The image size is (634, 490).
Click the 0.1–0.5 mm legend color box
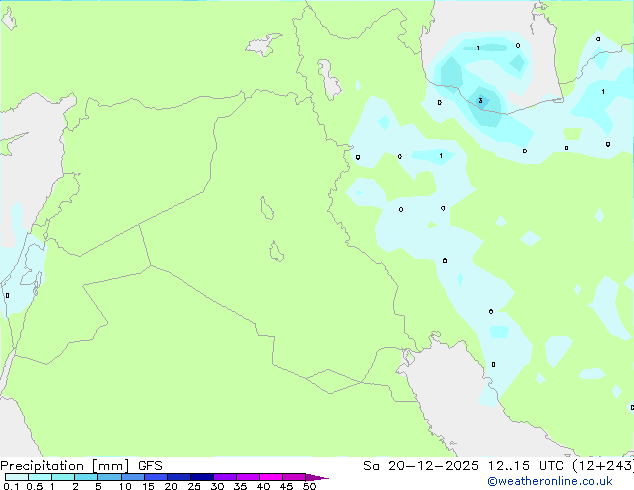pyautogui.click(x=17, y=477)
